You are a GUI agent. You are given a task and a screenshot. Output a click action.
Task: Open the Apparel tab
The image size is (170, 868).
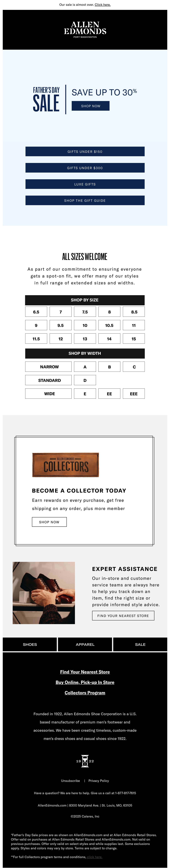pos(85,644)
